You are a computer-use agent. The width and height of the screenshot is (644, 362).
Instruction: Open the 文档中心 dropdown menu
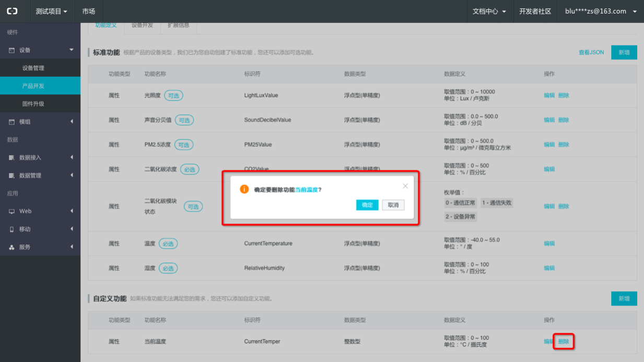pos(489,11)
